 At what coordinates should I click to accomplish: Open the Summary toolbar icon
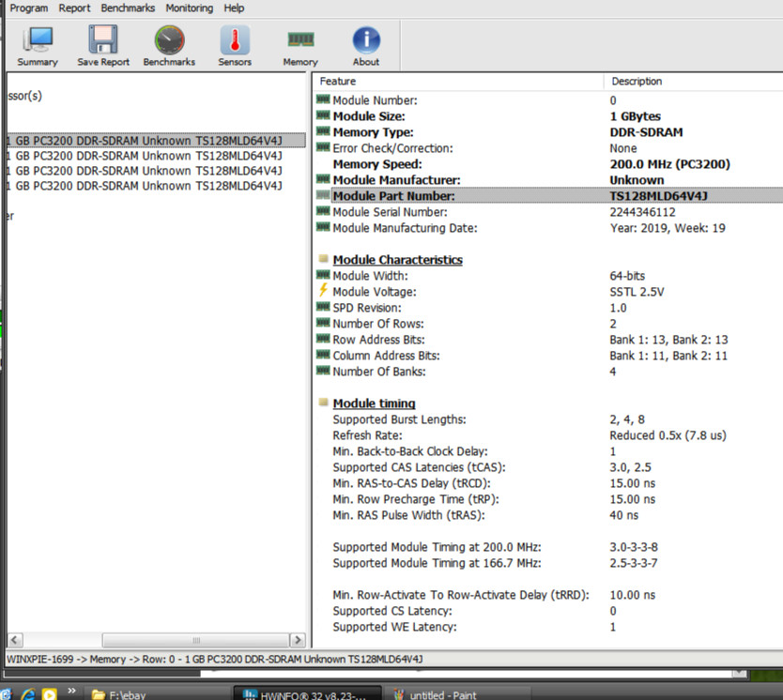click(x=38, y=45)
